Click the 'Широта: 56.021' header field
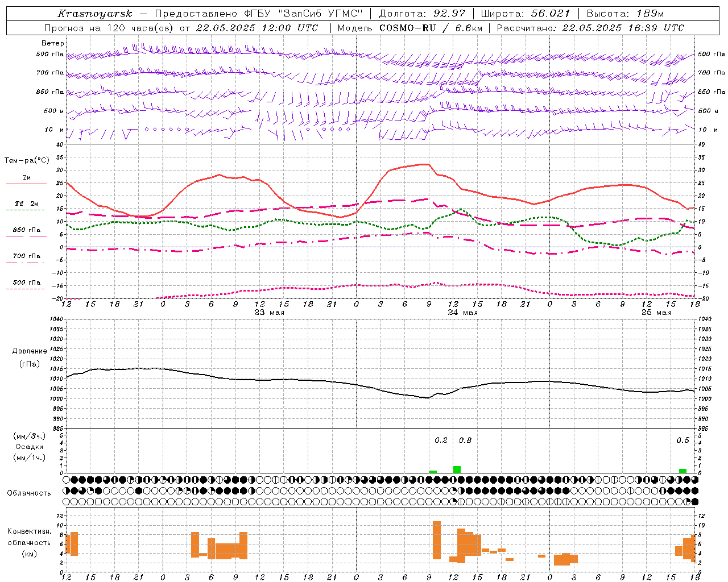Image resolution: width=728 pixels, height=582 pixels. 526,14
